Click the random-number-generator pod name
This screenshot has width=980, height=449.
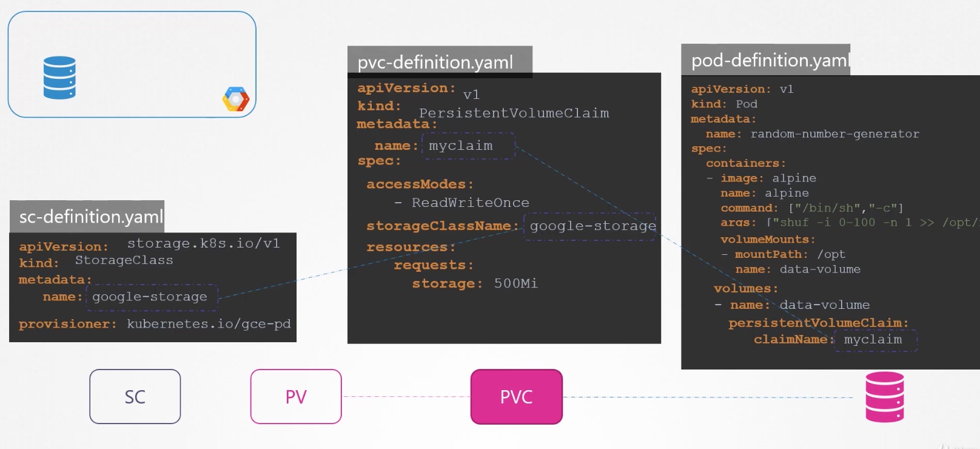[x=834, y=134]
